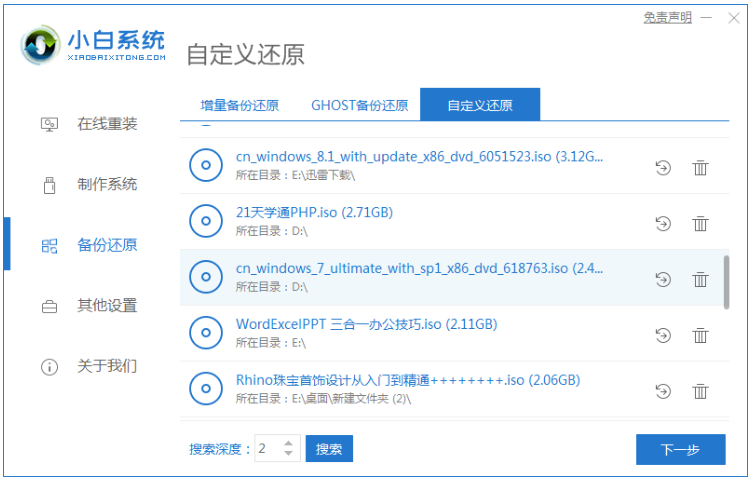Click restore icon for cn_windows_7_ultimate ISO

click(x=663, y=279)
